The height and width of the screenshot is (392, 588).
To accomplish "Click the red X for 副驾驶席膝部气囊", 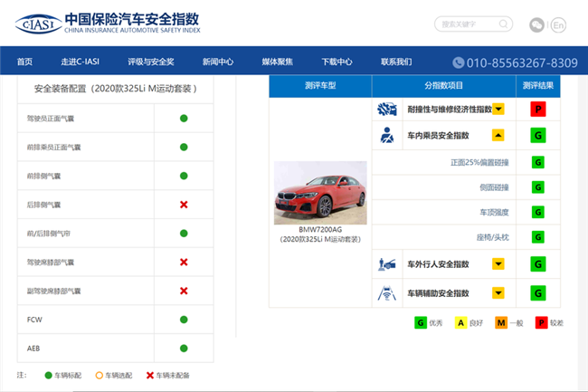I will [x=184, y=291].
